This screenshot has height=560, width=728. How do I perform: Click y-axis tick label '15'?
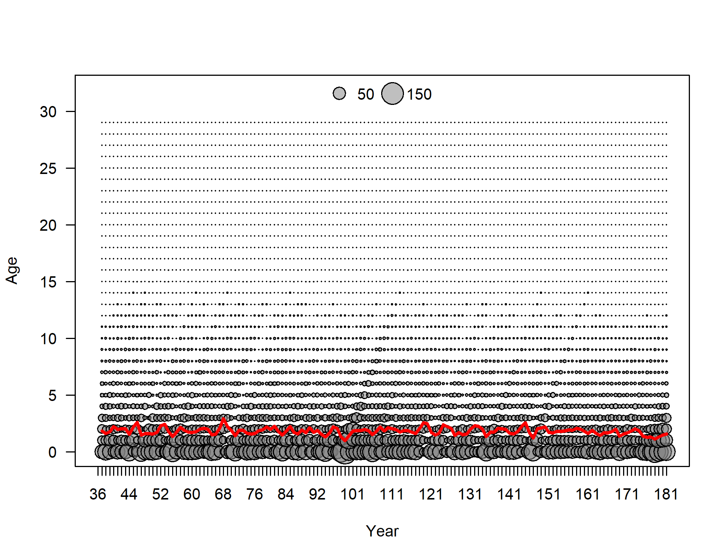[48, 282]
